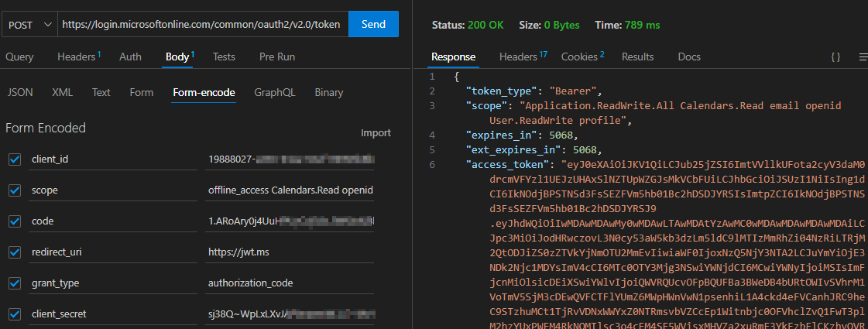Open the Cookies tab

point(582,57)
